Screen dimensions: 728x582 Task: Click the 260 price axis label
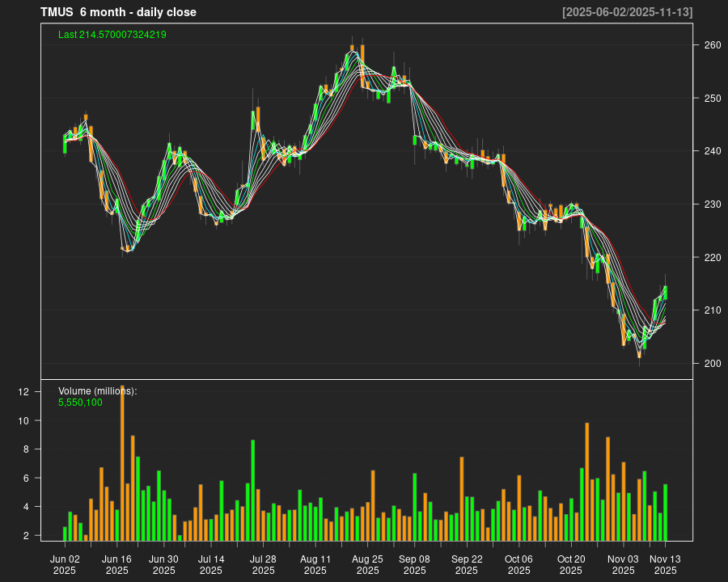tap(712, 45)
